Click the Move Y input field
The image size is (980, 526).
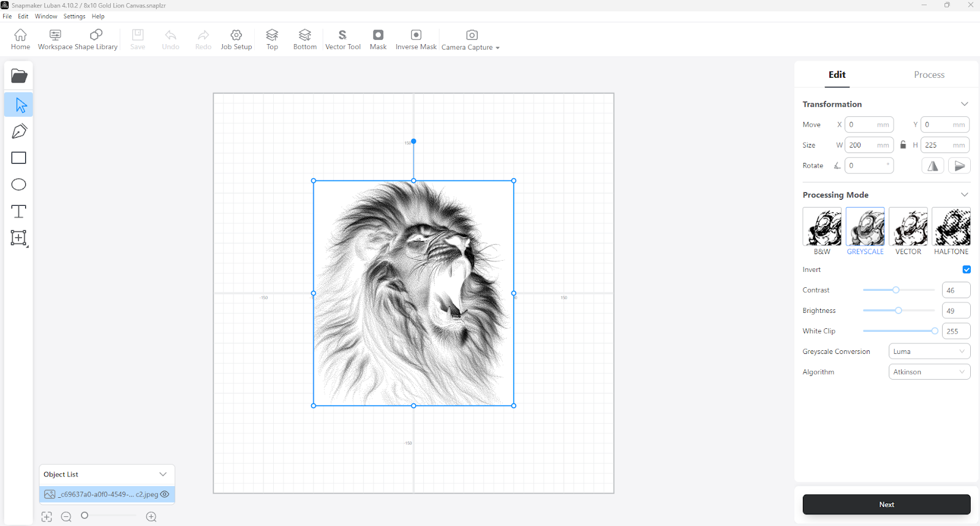click(x=945, y=125)
